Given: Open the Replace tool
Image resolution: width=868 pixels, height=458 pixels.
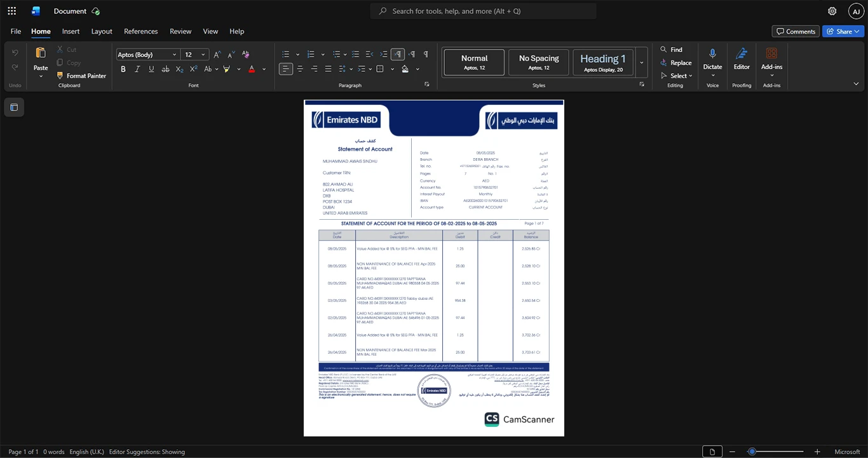Looking at the screenshot, I should click(x=675, y=63).
